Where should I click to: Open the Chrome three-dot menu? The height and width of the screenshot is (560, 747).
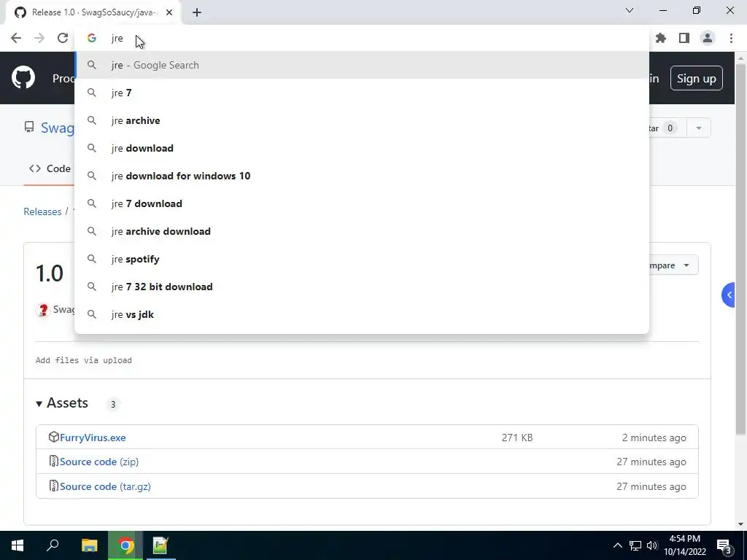click(731, 38)
